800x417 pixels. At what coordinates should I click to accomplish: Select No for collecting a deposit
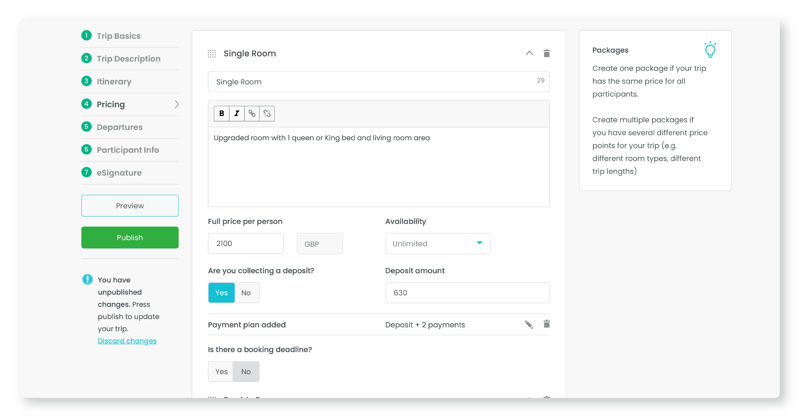click(246, 292)
